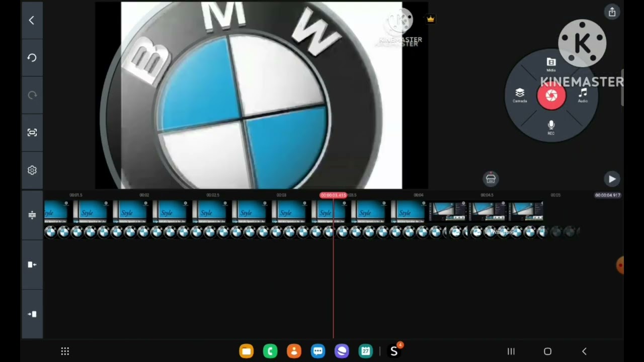Jump to 00:02 on the time ruler
Viewport: 644px width, 362px height.
click(144, 195)
